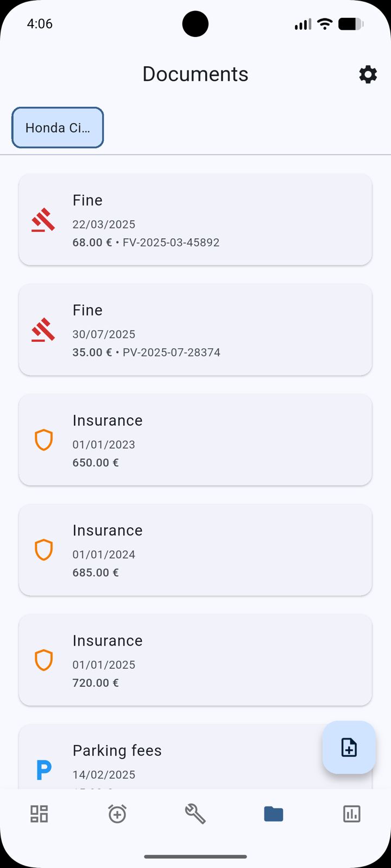Tap the add document floating button
Screen dimensions: 391x868
[349, 747]
